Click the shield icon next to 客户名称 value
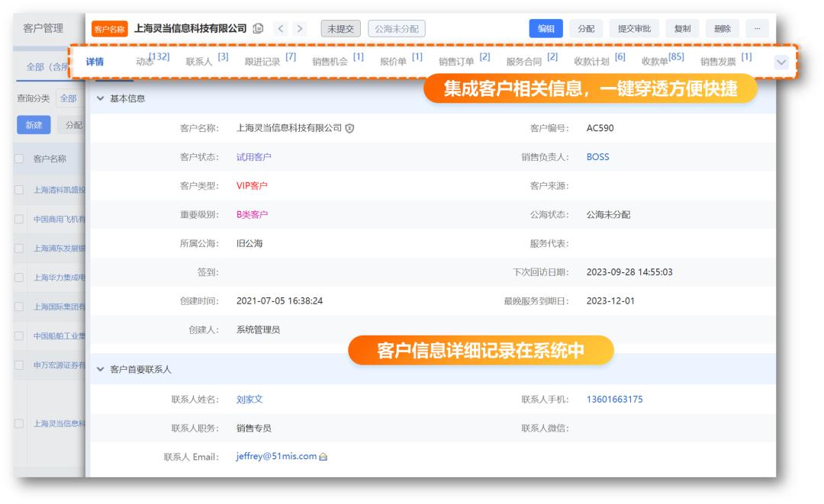The height and width of the screenshot is (504, 824). click(x=349, y=127)
